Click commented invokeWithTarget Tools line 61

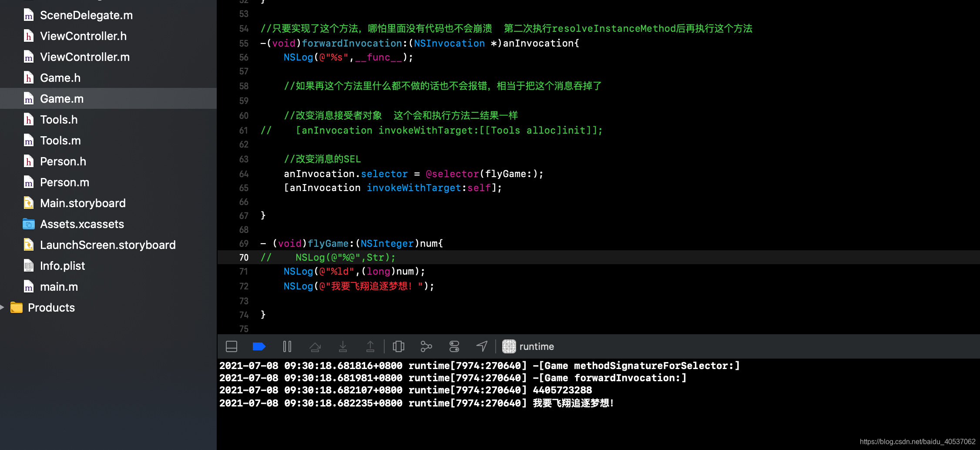(432, 131)
